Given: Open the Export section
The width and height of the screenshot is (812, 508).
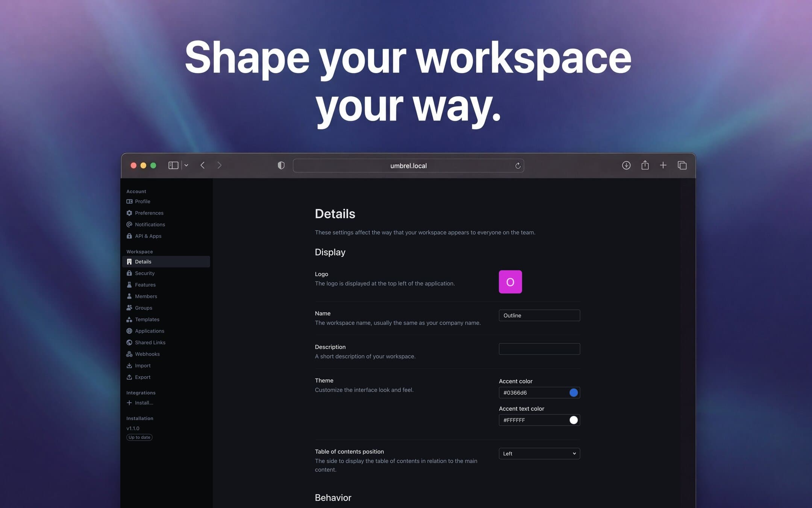Looking at the screenshot, I should pyautogui.click(x=142, y=377).
